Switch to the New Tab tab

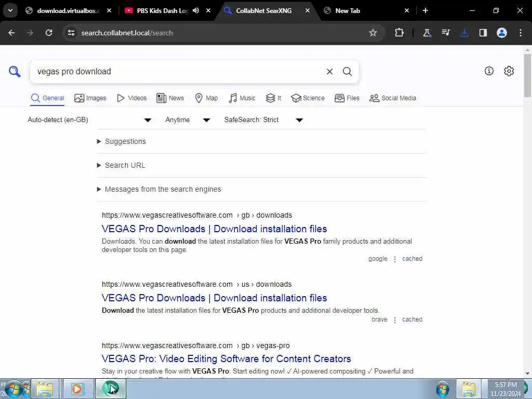[x=348, y=11]
